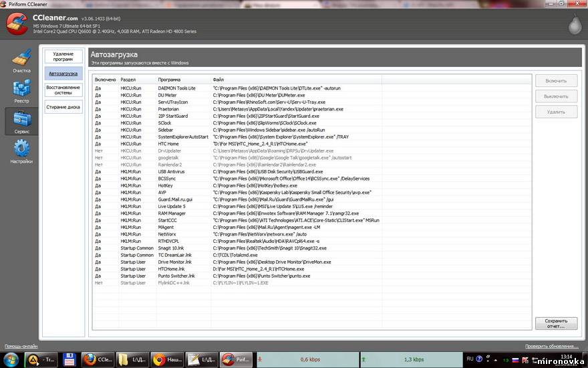Select the RAM Manager entry
The width and height of the screenshot is (588, 368).
coord(311,213)
